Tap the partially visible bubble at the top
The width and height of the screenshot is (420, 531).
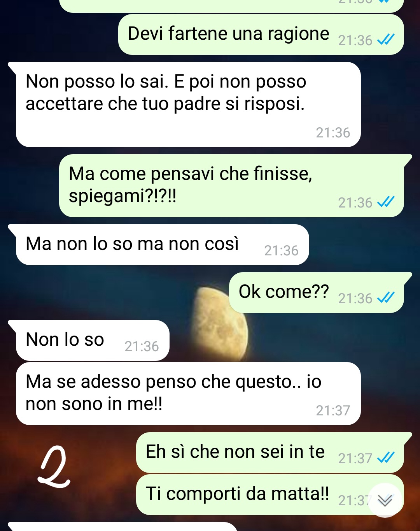coord(231,6)
